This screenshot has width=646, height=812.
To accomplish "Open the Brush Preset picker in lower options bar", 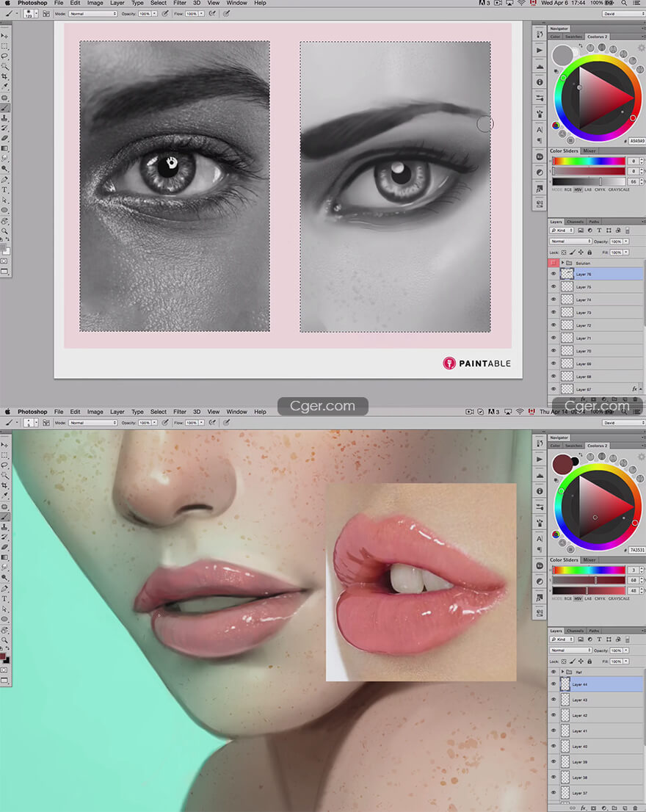I will [x=31, y=423].
